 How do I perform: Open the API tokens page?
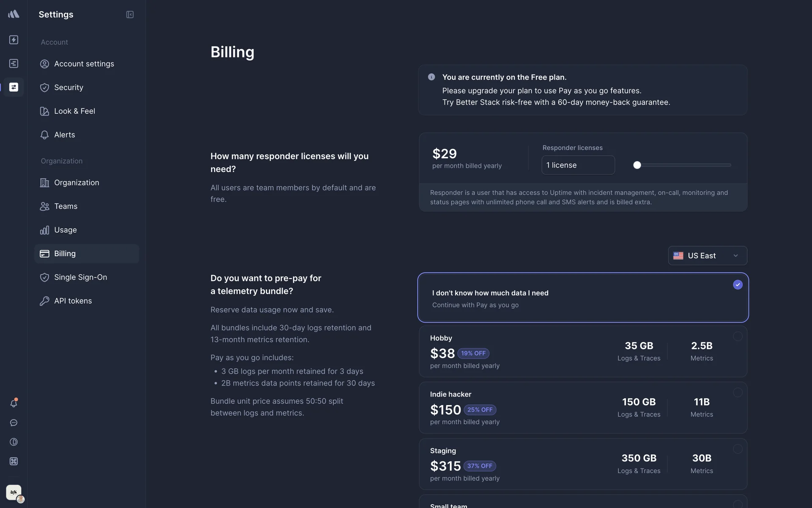[x=73, y=301]
